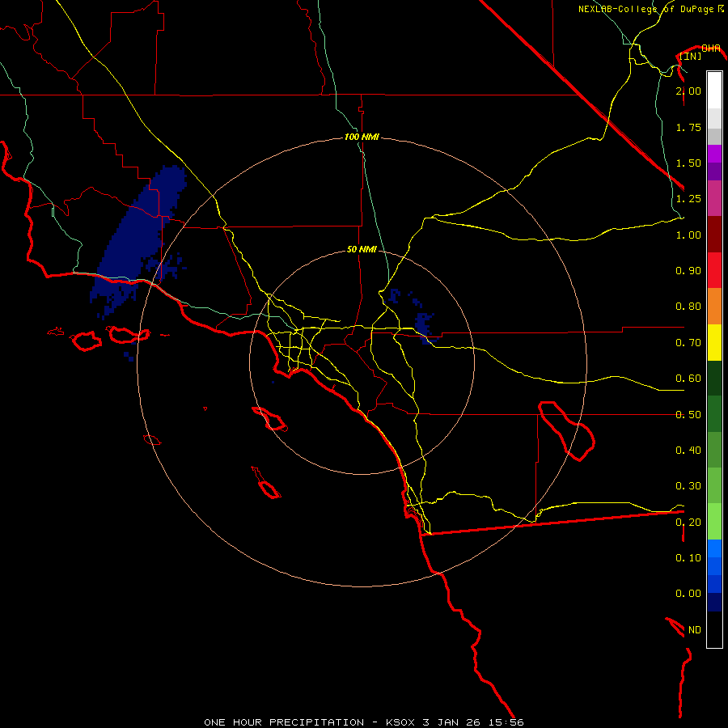
Task: Click the small precipitation patch inside 50 NMI ring
Action: pyautogui.click(x=424, y=326)
